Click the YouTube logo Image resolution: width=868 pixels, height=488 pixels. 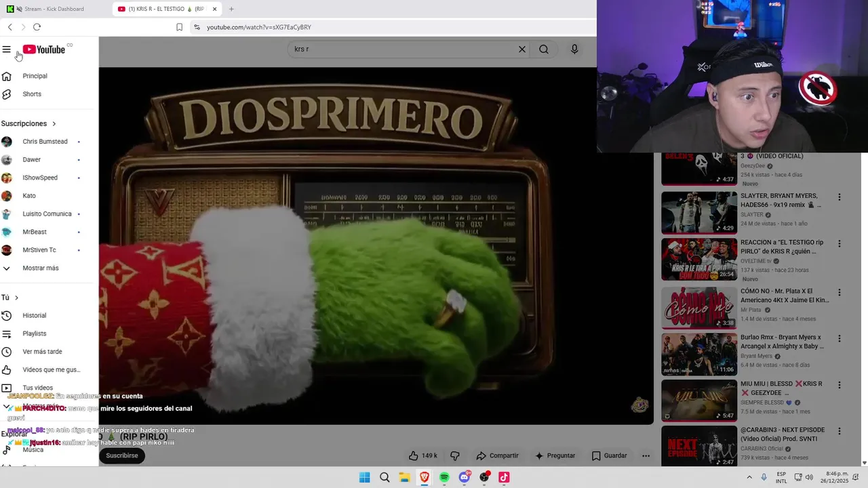tap(44, 49)
